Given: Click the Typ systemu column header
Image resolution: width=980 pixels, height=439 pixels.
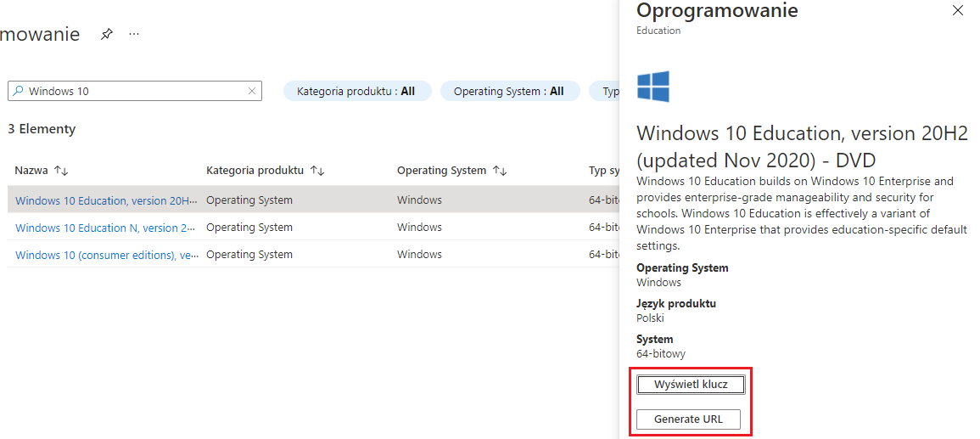Looking at the screenshot, I should coord(603,171).
